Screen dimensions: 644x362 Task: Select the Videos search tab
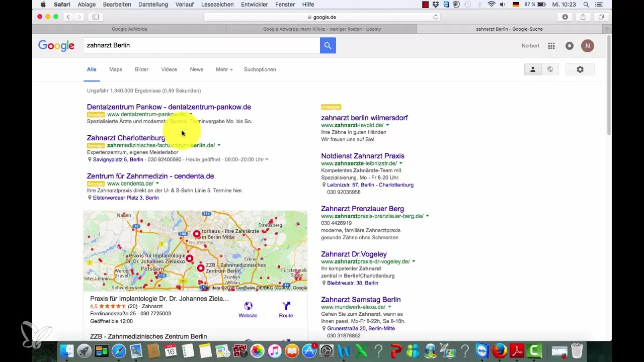click(x=169, y=69)
